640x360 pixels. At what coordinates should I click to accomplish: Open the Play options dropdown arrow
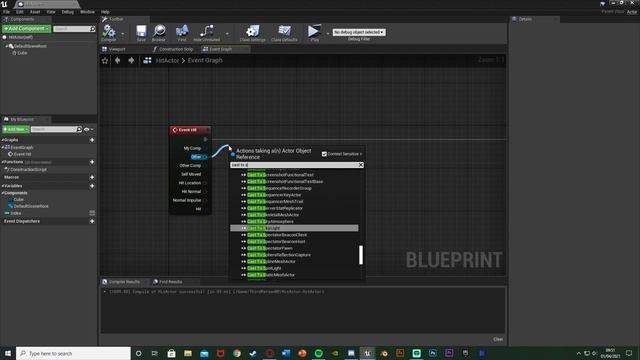pyautogui.click(x=327, y=33)
